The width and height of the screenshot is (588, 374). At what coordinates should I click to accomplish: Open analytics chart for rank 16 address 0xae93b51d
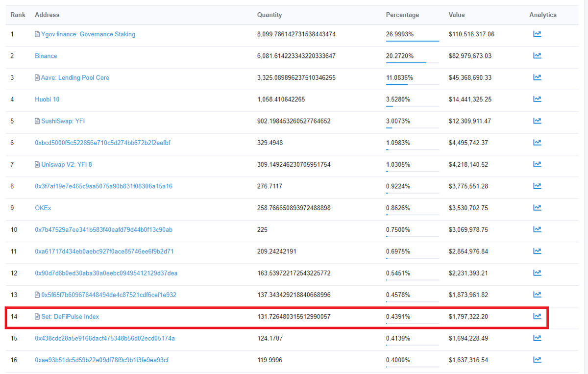(537, 360)
